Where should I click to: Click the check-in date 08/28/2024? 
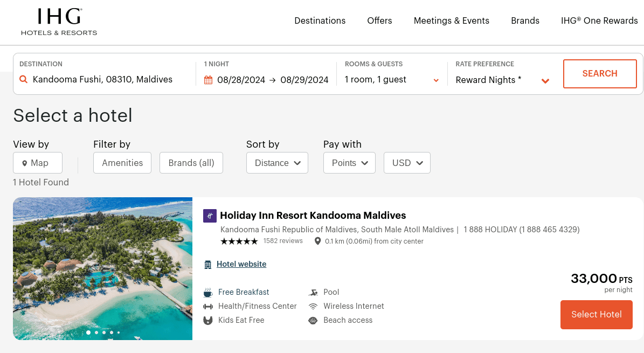pos(241,80)
